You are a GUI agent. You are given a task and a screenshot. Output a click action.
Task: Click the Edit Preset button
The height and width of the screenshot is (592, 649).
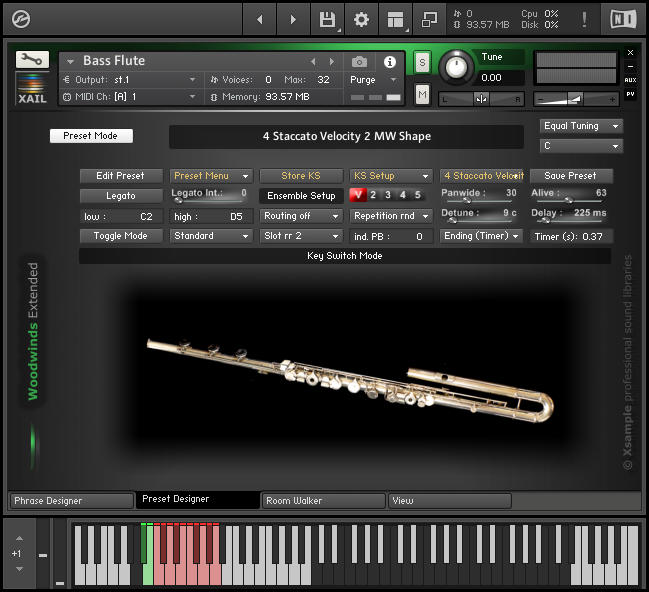point(121,176)
